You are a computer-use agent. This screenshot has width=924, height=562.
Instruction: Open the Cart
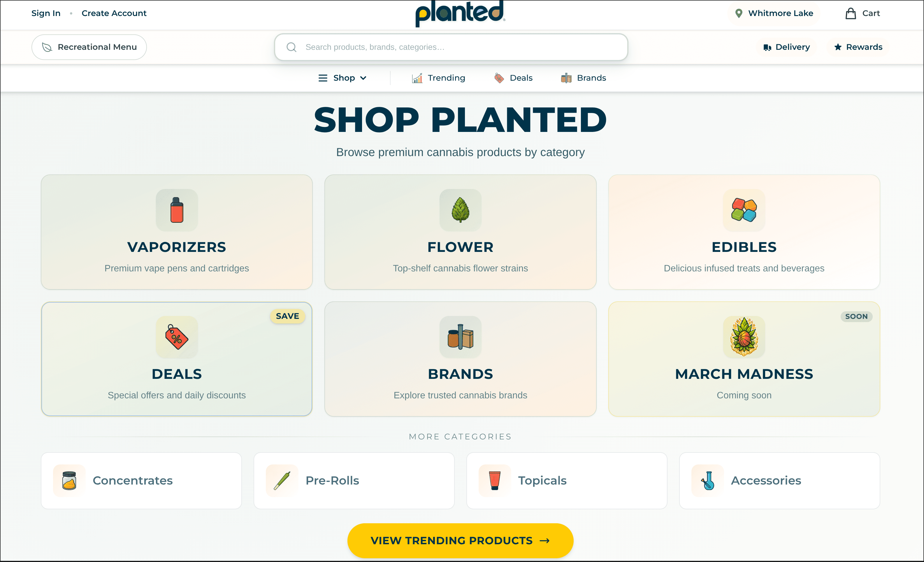tap(862, 13)
